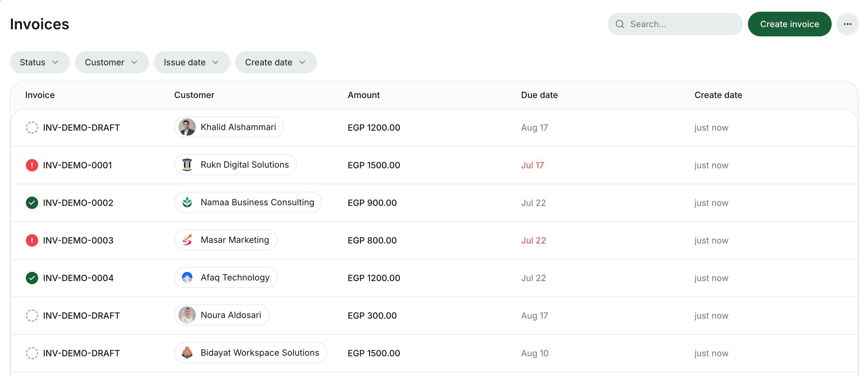Open the INV-DEMO-DRAFT invoice for Noura Aldosari
The width and height of the screenshot is (868, 376).
[x=81, y=316]
